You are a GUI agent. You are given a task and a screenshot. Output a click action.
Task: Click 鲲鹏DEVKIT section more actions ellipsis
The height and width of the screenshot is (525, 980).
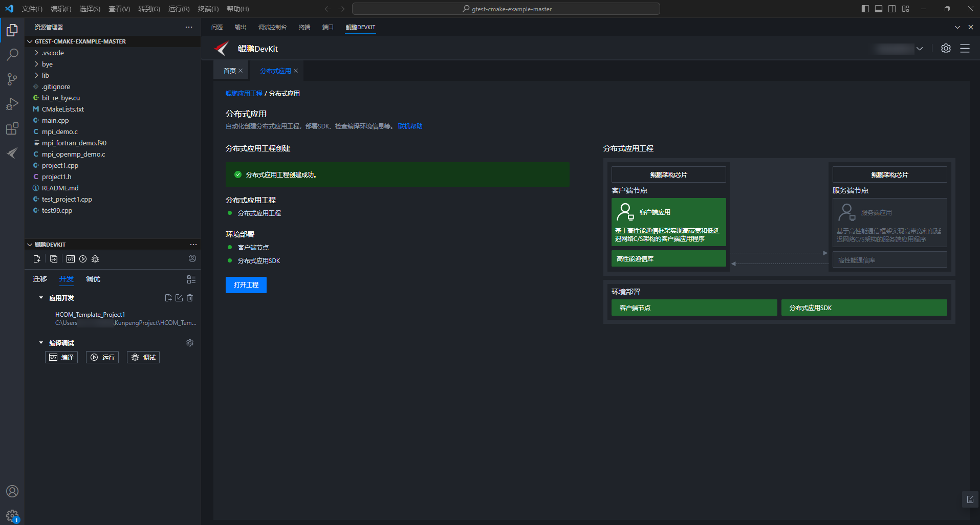tap(193, 245)
